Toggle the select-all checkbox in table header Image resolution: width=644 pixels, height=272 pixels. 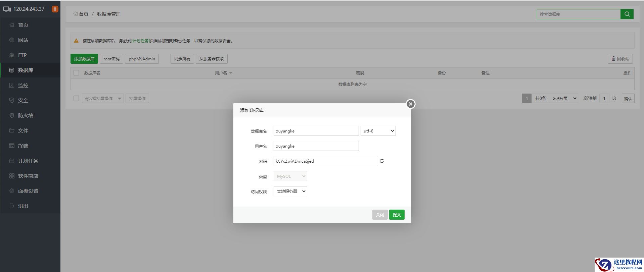point(76,73)
